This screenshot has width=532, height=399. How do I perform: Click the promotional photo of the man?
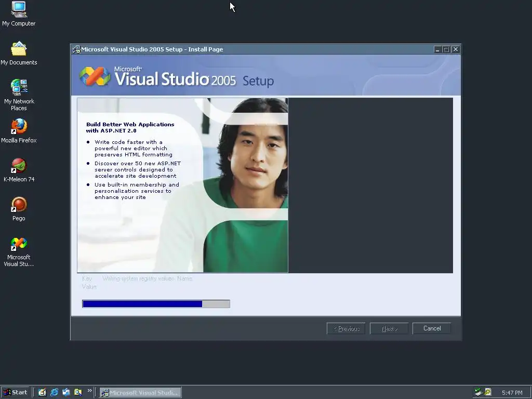click(245, 185)
